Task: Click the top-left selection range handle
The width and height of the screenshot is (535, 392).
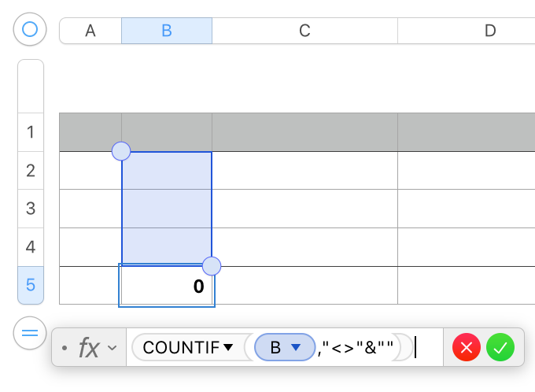Action: coord(121,151)
